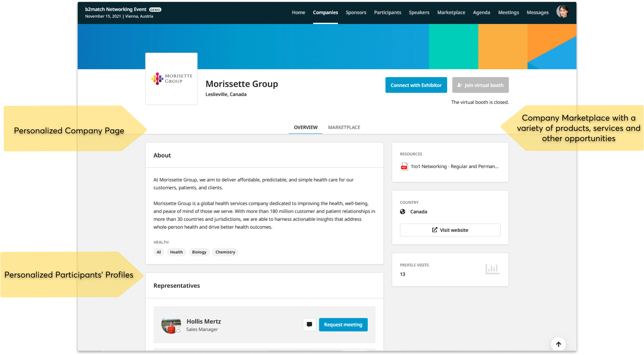Image resolution: width=644 pixels, height=355 pixels.
Task: Select the Biology tag
Action: pyautogui.click(x=199, y=252)
